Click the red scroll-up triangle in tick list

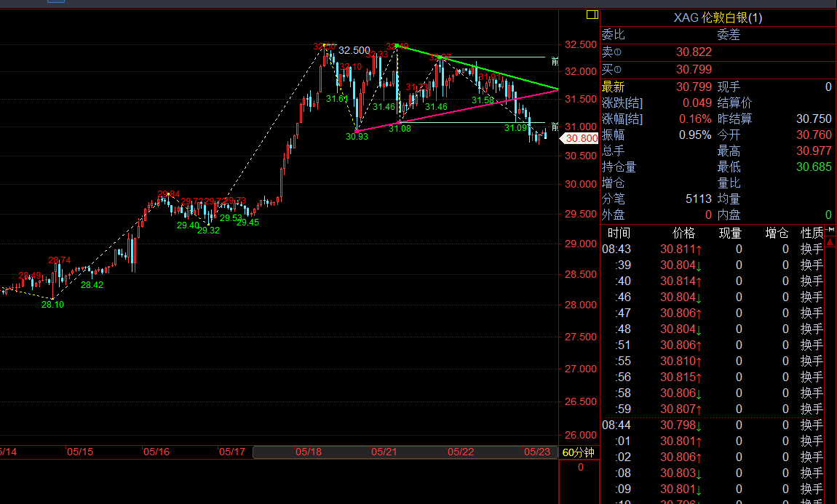[x=830, y=242]
